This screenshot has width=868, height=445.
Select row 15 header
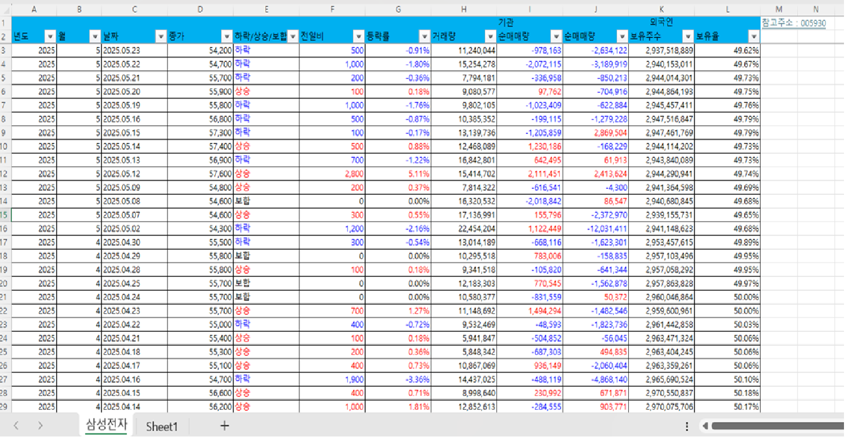(4, 215)
